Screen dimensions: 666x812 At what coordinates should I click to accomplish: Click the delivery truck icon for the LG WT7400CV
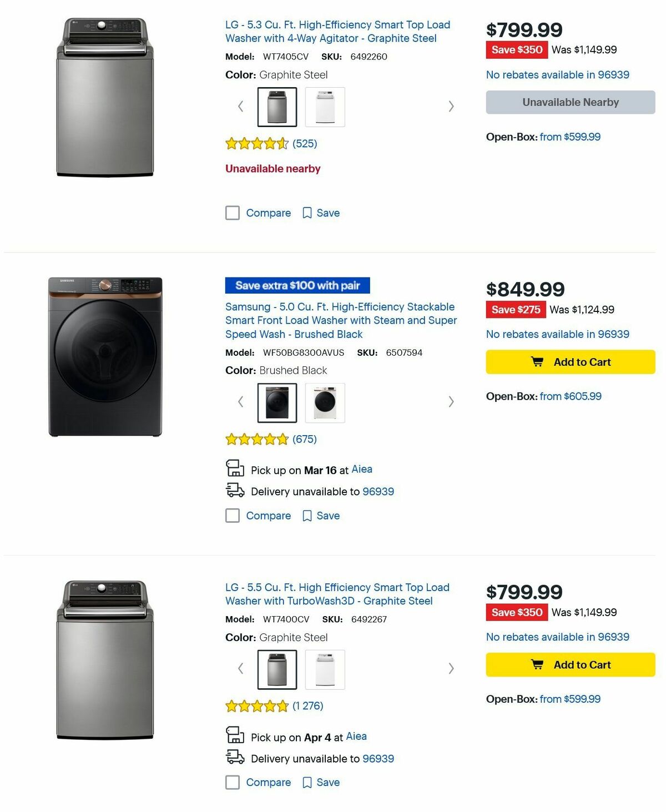(x=236, y=758)
